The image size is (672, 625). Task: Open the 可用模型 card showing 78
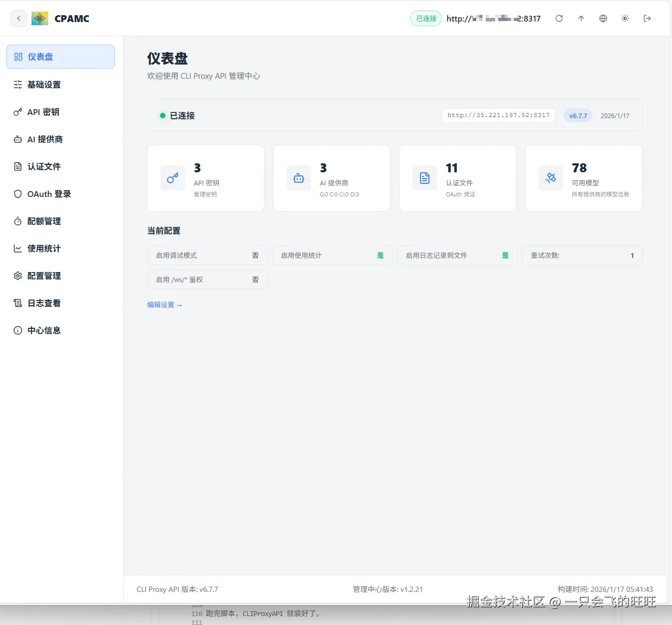click(584, 178)
